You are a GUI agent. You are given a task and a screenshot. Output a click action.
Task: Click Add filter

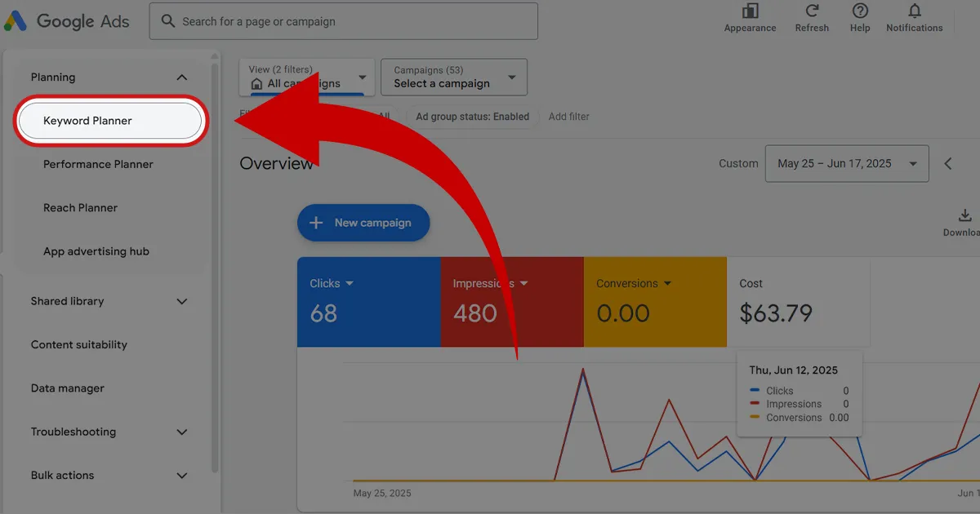[x=569, y=117]
